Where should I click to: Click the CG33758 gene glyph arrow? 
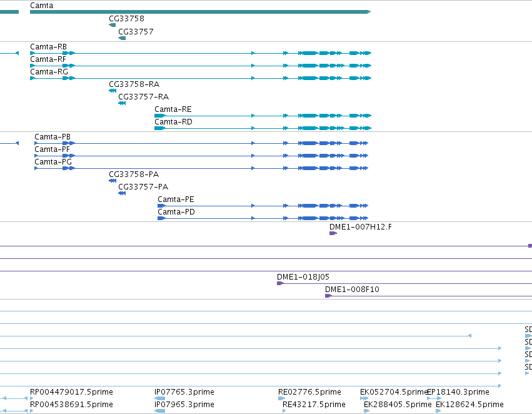pos(113,25)
